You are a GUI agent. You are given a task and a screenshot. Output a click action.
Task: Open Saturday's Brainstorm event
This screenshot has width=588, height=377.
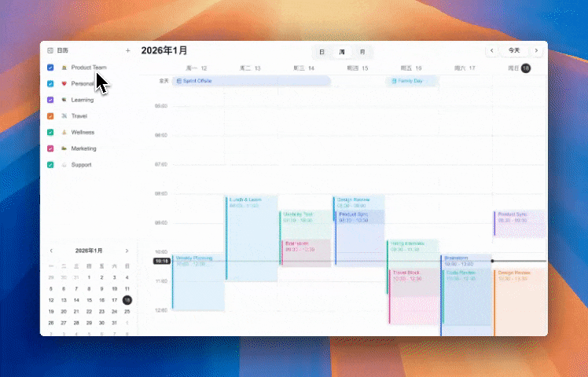(x=466, y=262)
